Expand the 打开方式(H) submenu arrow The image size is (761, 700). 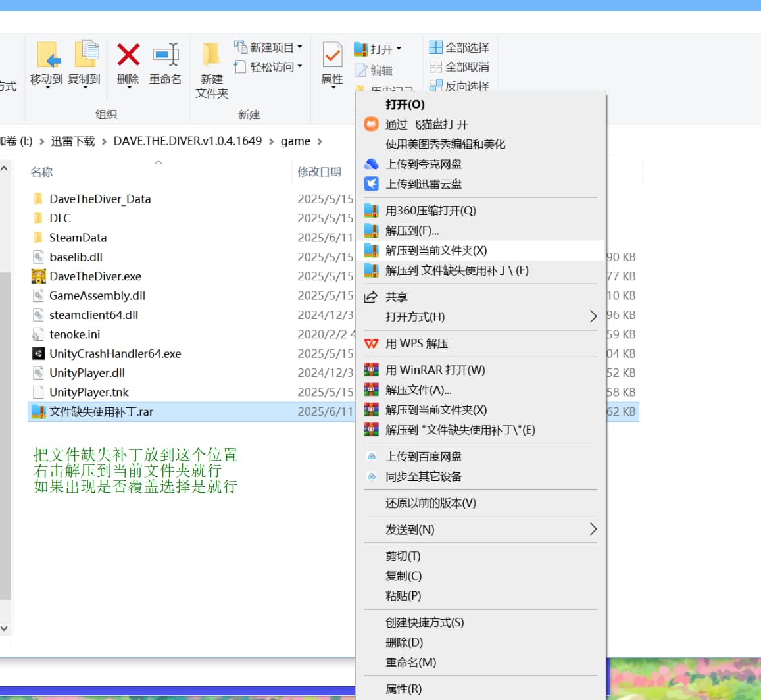pyautogui.click(x=593, y=316)
